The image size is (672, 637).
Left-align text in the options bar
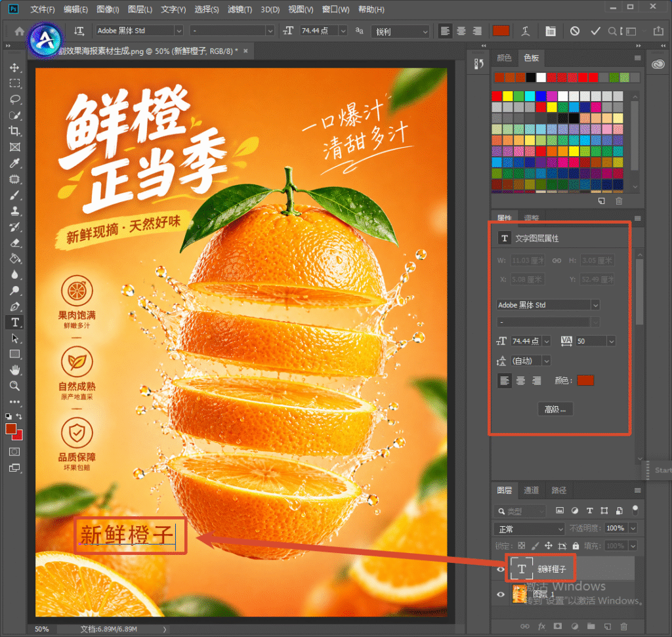point(446,31)
